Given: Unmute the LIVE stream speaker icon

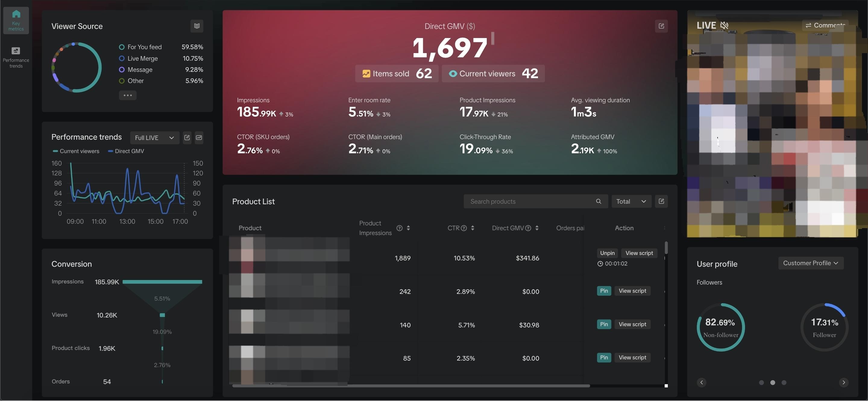Looking at the screenshot, I should click(x=724, y=25).
